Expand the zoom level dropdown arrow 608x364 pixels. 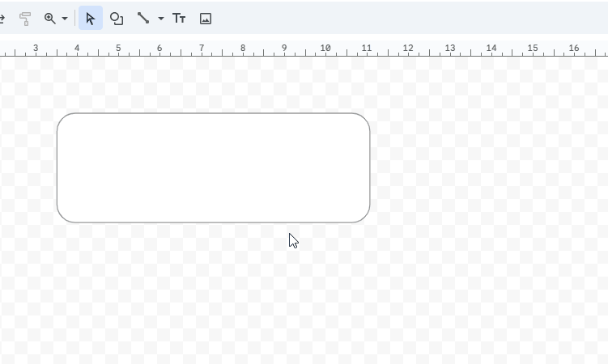pyautogui.click(x=65, y=18)
